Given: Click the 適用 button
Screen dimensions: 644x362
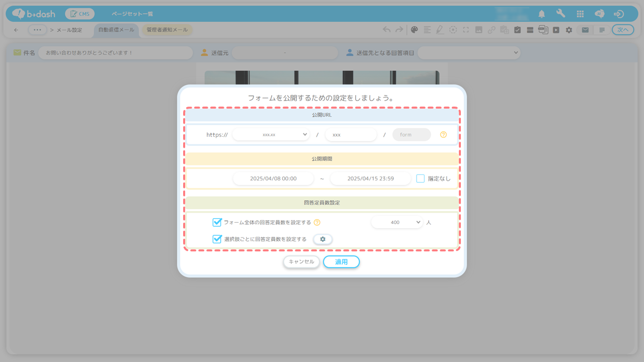Looking at the screenshot, I should click(341, 262).
